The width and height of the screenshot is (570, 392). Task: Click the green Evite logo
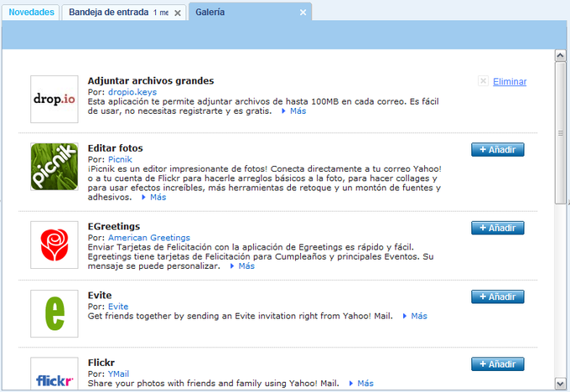54,313
